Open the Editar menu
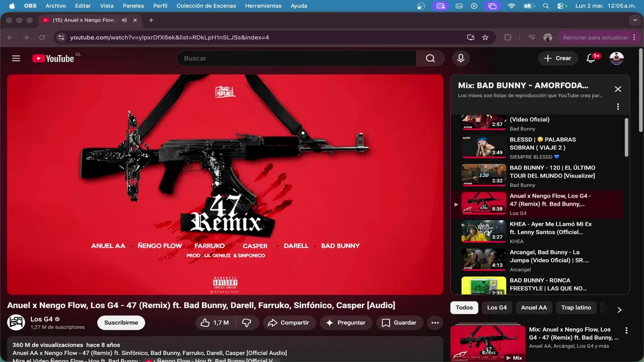 83,6
